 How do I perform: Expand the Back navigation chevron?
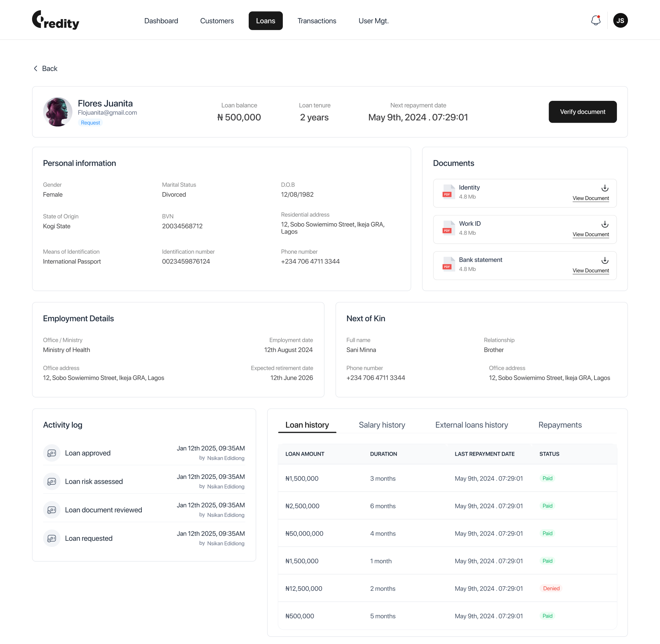tap(36, 68)
